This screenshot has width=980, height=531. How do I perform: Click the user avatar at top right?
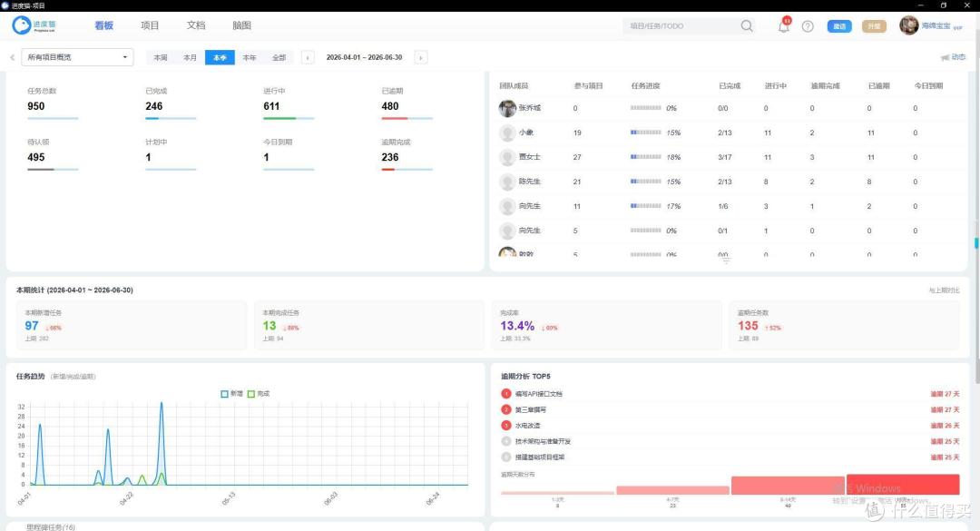(908, 25)
